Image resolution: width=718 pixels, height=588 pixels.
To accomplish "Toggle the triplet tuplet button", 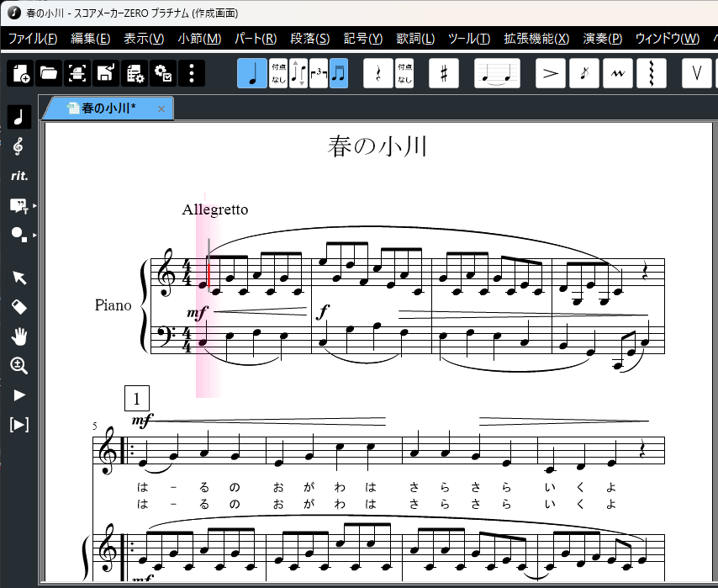I will (319, 73).
